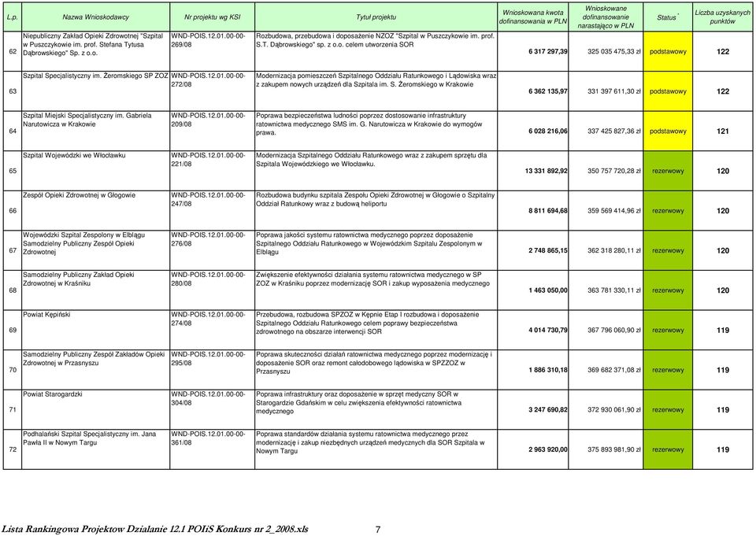Click cumulative value 367 796 060,90 zł

coord(613,331)
